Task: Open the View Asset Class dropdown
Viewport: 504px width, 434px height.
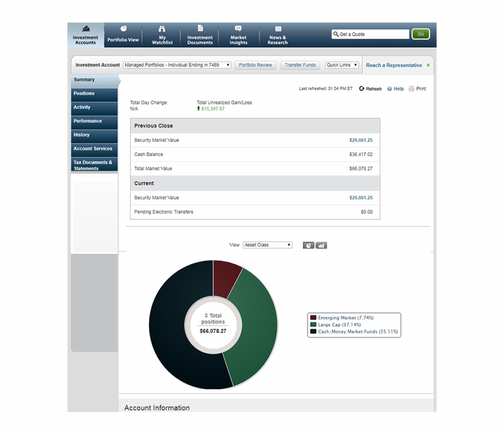Action: pos(267,245)
